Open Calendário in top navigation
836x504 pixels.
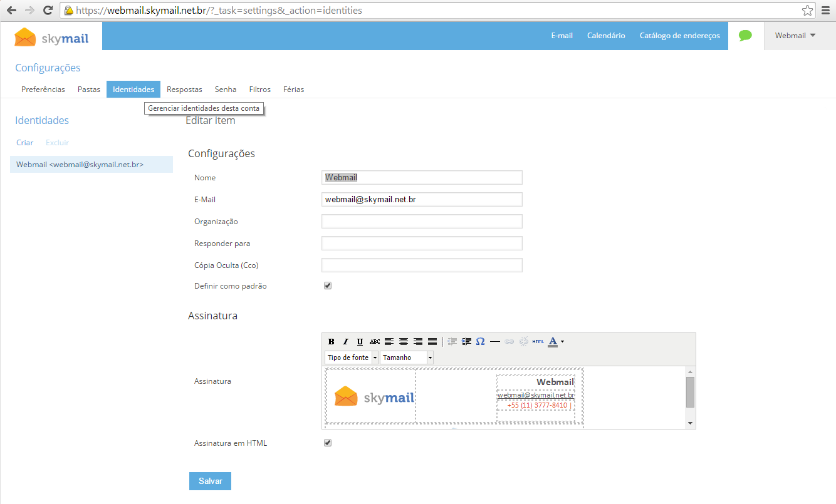pos(606,36)
